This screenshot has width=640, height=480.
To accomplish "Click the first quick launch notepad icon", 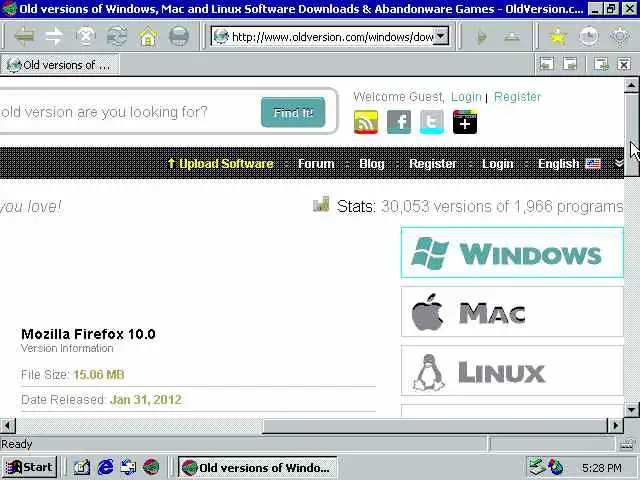I will tap(82, 467).
